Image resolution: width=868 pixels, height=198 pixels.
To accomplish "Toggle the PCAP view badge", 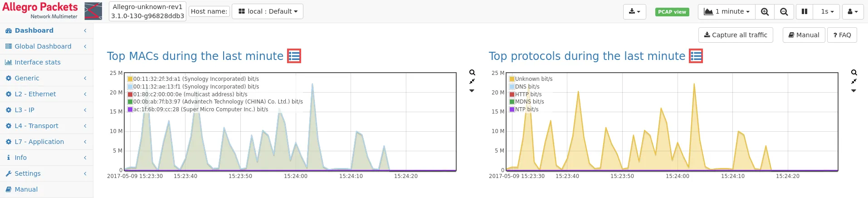I will click(672, 12).
